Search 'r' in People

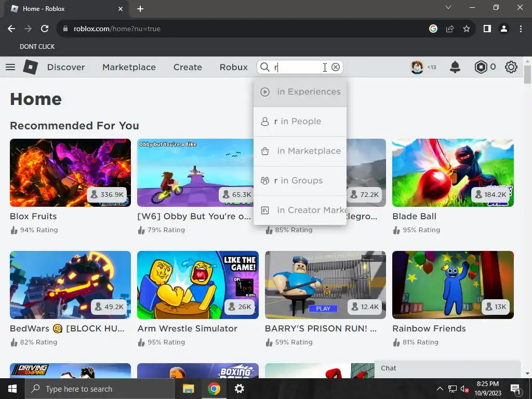point(300,122)
